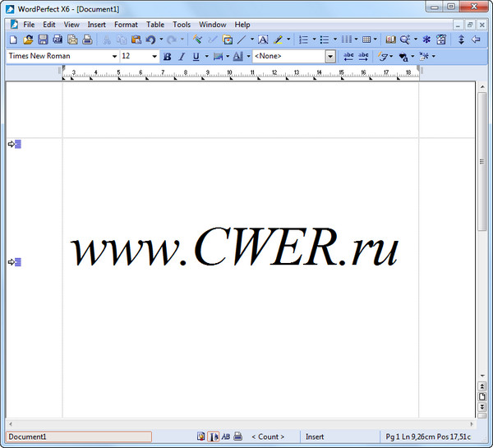The image size is (493, 448).
Task: Open the Format menu
Action: (126, 25)
